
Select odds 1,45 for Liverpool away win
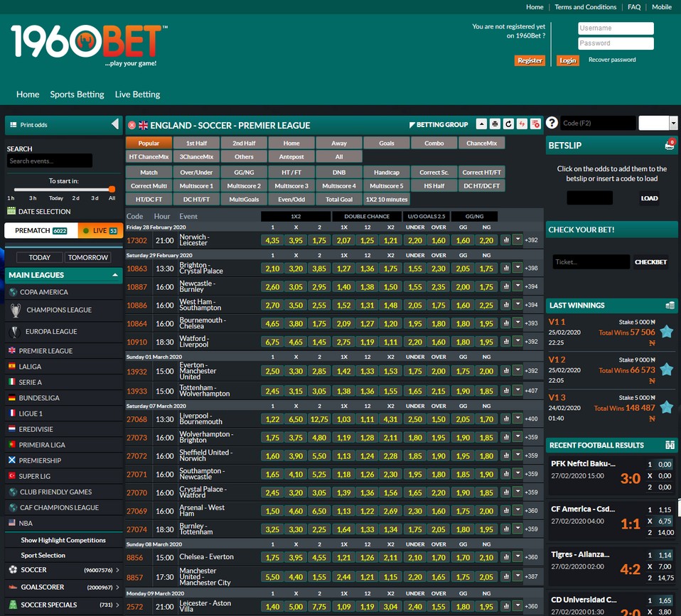(319, 342)
